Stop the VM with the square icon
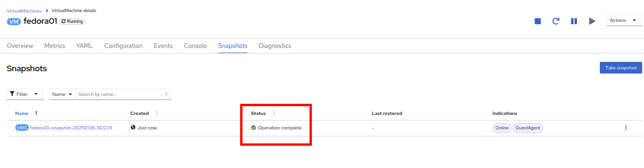Image resolution: width=644 pixels, height=168 pixels. point(538,21)
